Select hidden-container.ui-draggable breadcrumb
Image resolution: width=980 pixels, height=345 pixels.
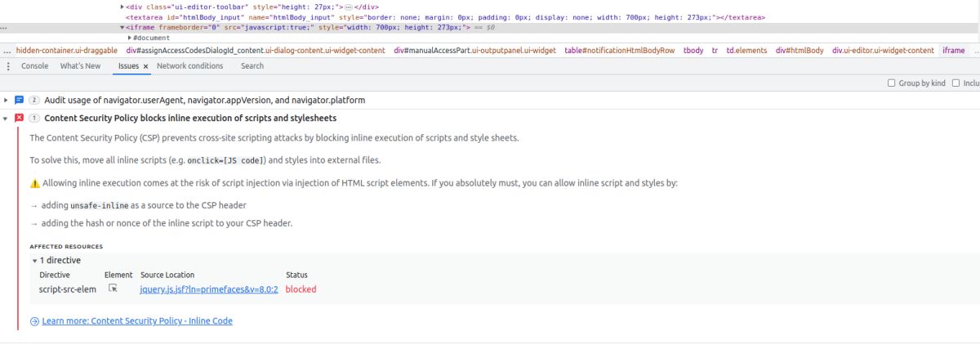[67, 51]
